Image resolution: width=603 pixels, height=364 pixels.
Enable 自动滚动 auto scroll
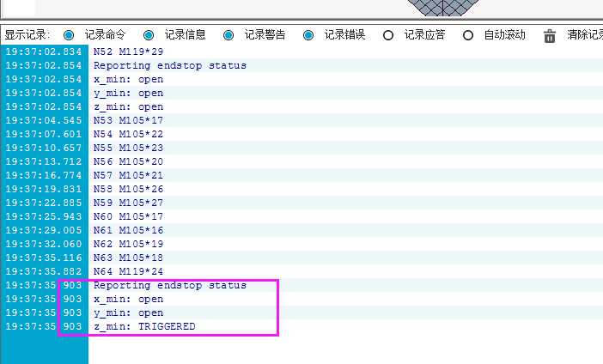468,35
